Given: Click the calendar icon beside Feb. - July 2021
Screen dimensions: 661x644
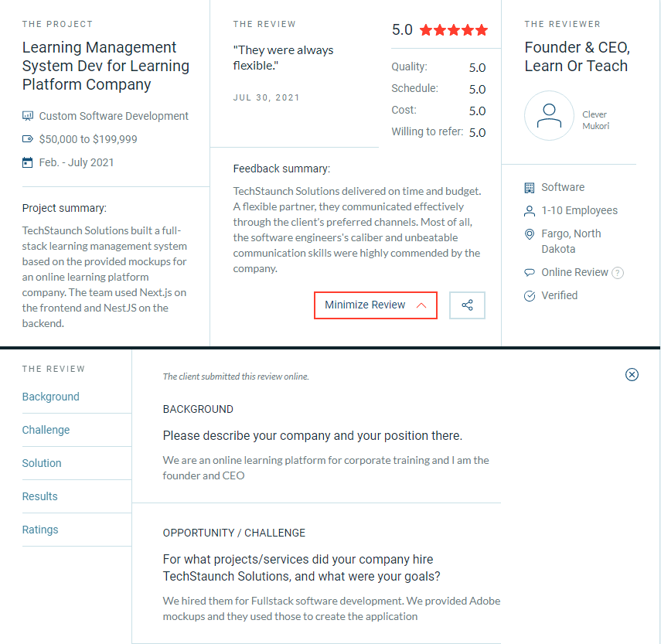Looking at the screenshot, I should coord(28,163).
